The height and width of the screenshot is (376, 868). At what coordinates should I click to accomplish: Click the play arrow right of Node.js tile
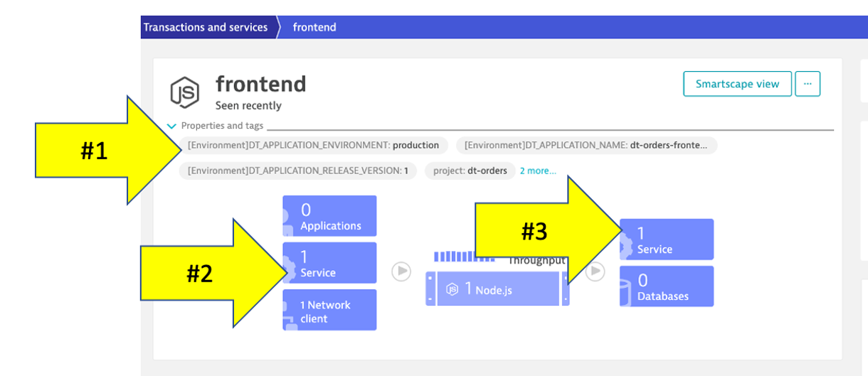596,272
